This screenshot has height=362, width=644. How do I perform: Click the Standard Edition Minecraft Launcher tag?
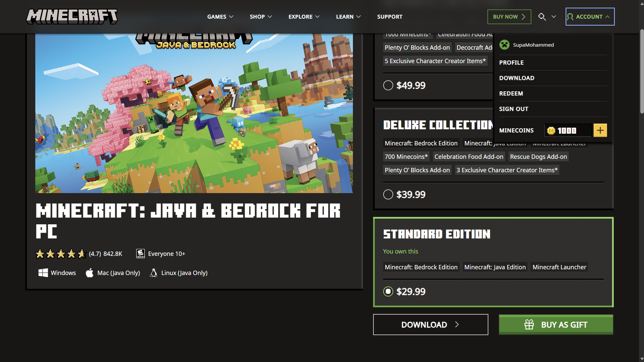coord(559,267)
